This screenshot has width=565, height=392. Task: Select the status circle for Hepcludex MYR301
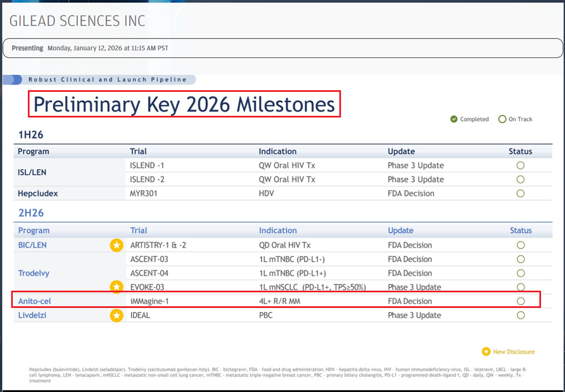pyautogui.click(x=520, y=194)
